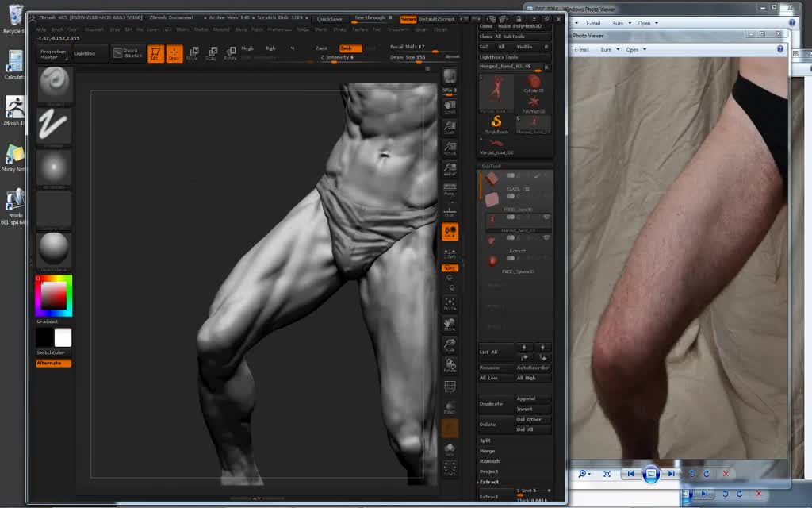Toggle Local symmetry orange button

[x=450, y=232]
